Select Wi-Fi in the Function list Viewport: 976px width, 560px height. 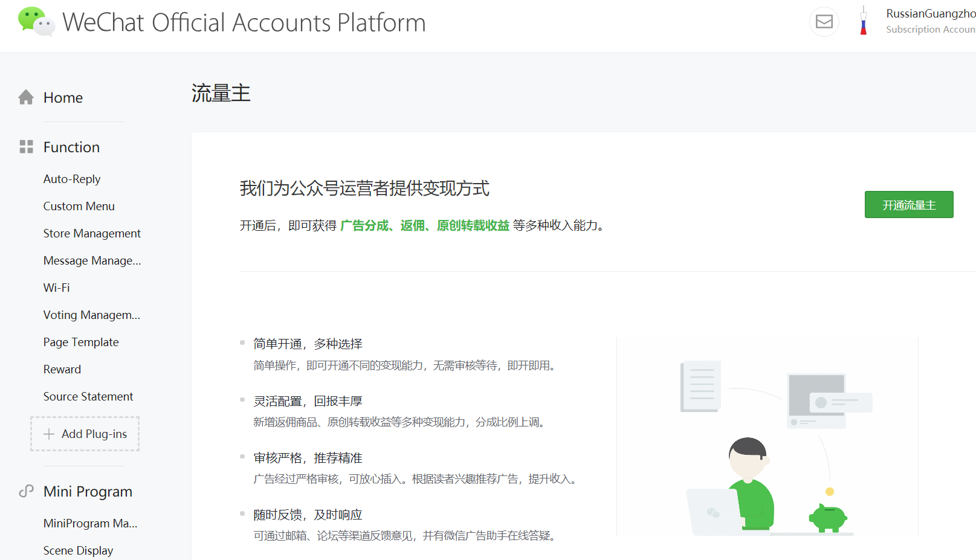(57, 288)
